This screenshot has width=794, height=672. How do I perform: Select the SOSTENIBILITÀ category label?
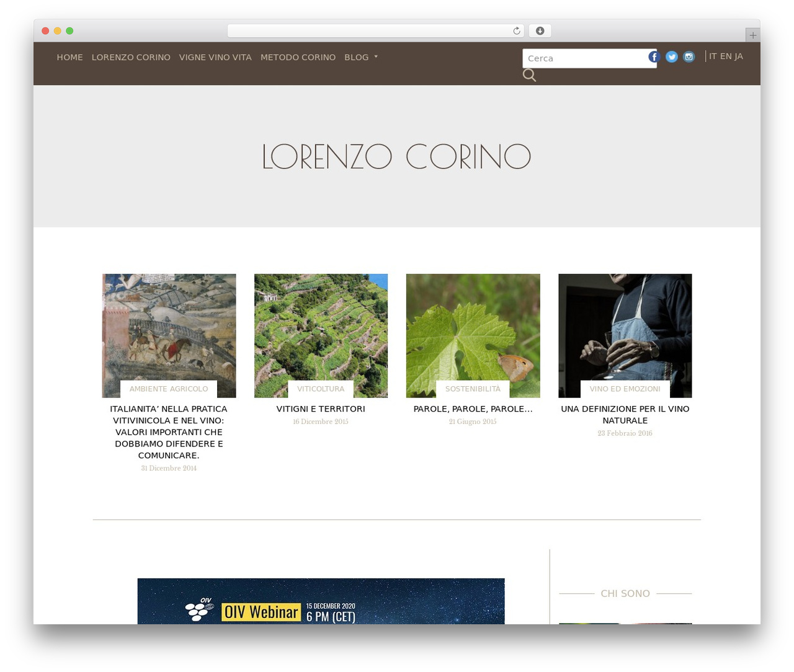click(473, 389)
